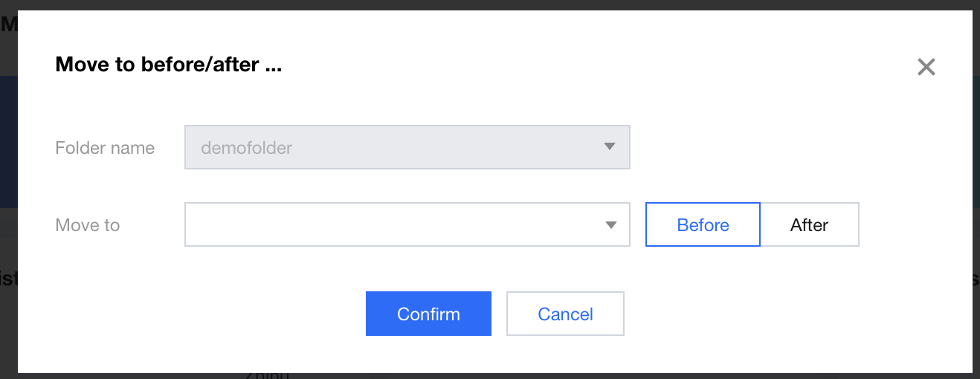Image resolution: width=980 pixels, height=379 pixels.
Task: Close the Move to before/after dialog
Action: pos(926,67)
